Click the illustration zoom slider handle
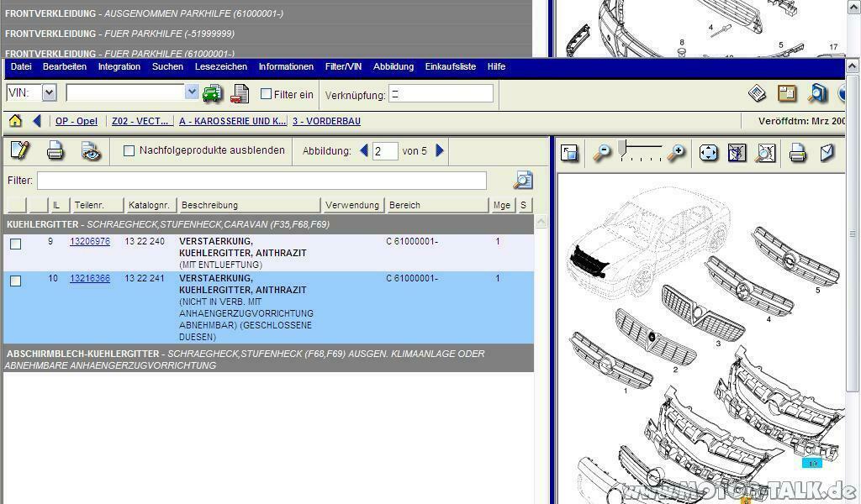 point(622,150)
